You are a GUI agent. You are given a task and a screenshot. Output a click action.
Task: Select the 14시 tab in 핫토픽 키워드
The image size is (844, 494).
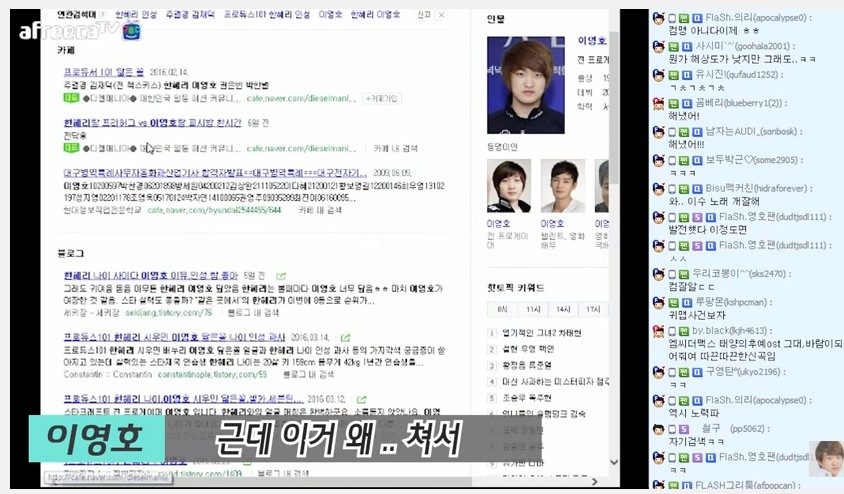(x=563, y=309)
